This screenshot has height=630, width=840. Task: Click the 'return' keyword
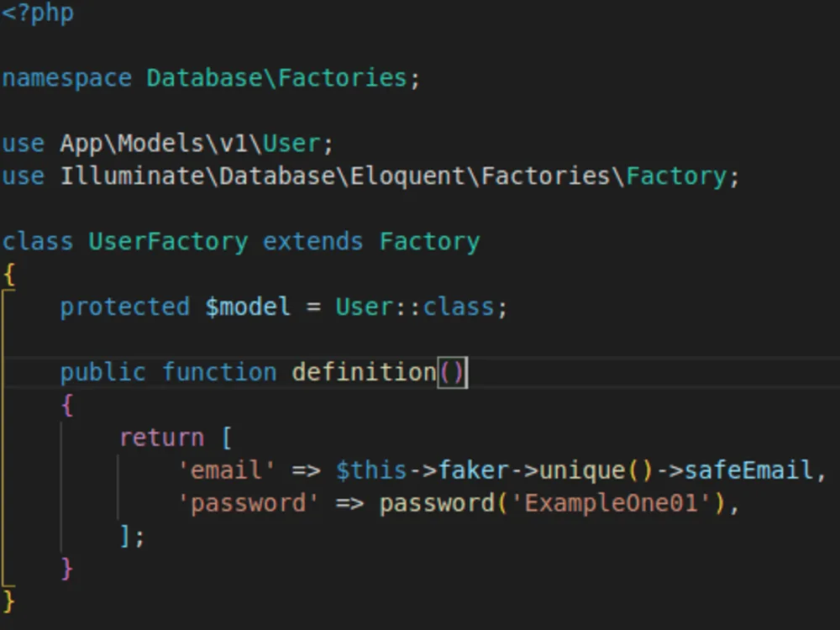(162, 438)
